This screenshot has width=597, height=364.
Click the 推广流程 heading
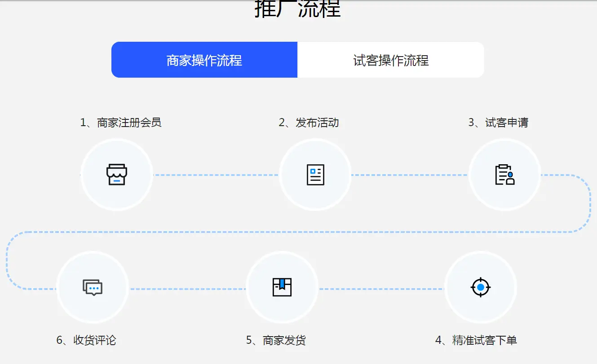click(x=298, y=9)
